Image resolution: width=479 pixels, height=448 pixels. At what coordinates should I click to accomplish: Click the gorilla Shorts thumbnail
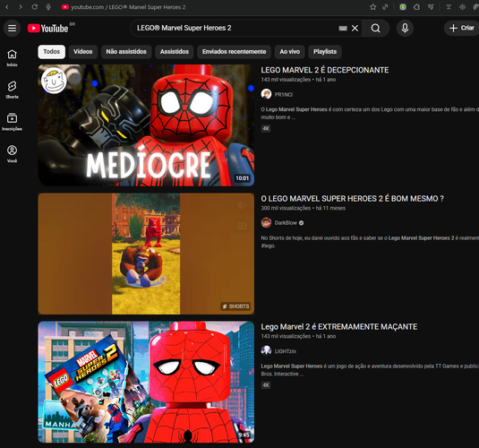coord(146,254)
